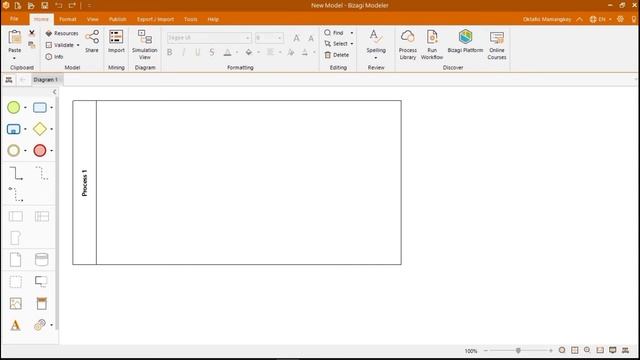The image size is (640, 360).
Task: Select the Message Flow dashed connector
Action: click(x=16, y=195)
